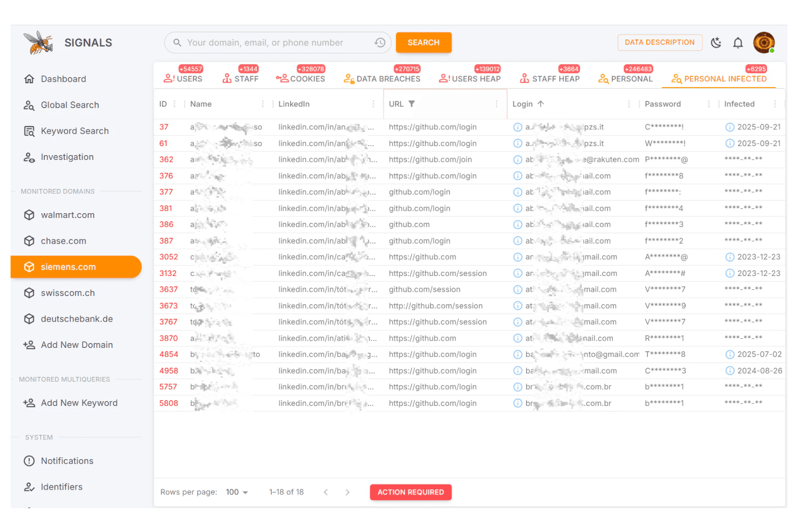
Task: Open Password column options menu
Action: coord(709,104)
